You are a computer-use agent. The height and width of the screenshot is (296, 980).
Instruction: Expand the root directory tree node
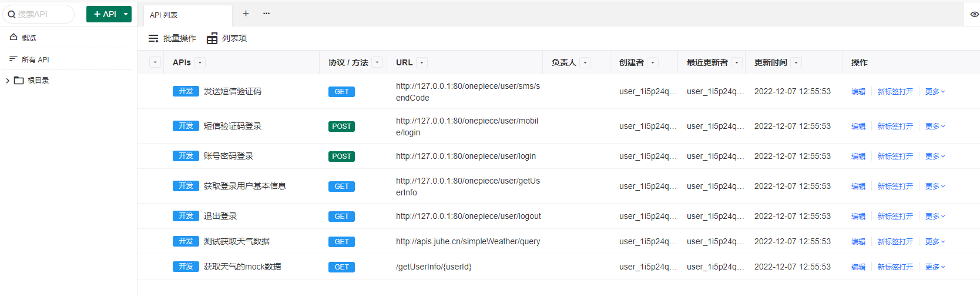pyautogui.click(x=7, y=81)
